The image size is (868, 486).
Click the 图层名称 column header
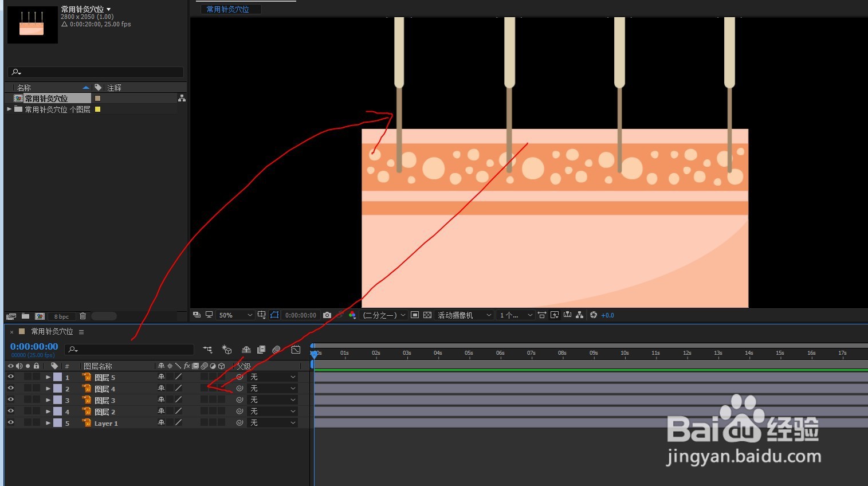(98, 366)
